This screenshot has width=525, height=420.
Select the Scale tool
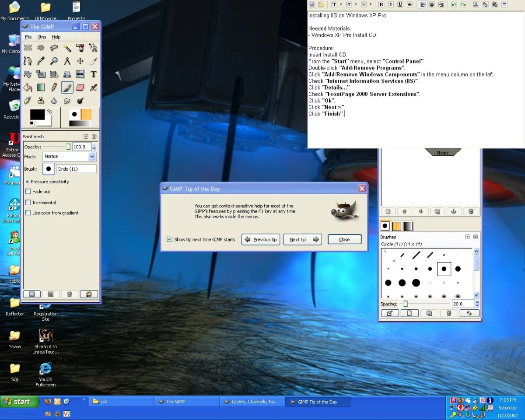[41, 74]
